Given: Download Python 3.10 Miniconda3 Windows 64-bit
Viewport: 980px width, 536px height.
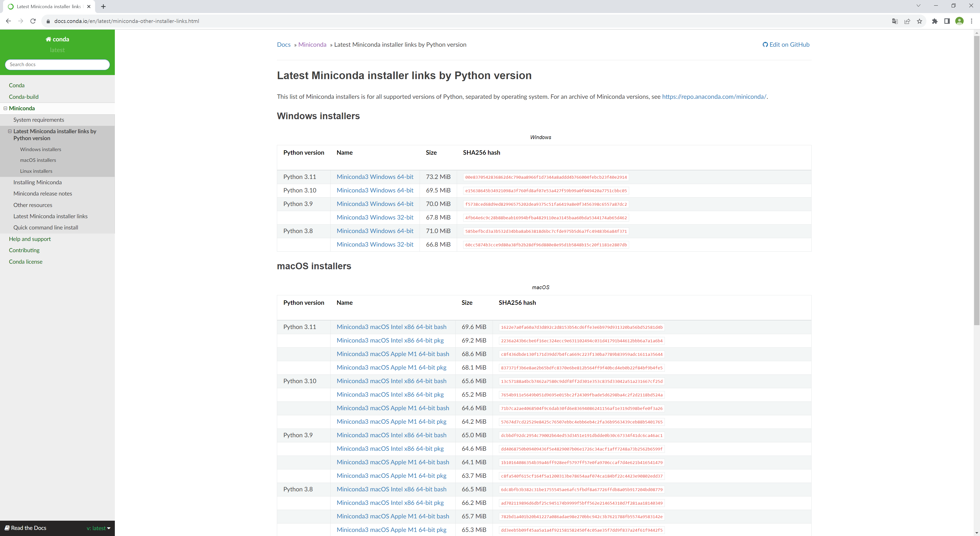Looking at the screenshot, I should [x=375, y=190].
